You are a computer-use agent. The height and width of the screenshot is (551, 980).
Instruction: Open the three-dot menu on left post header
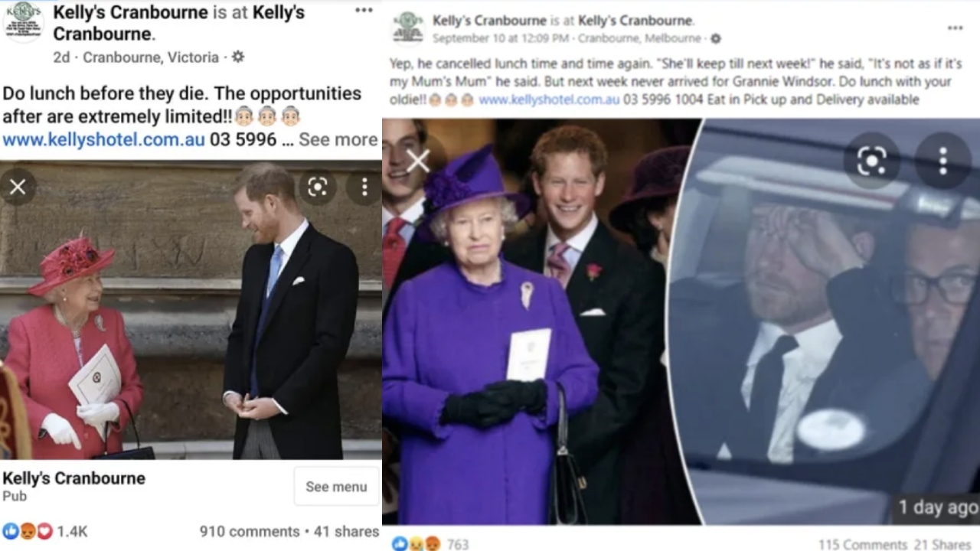point(364,11)
